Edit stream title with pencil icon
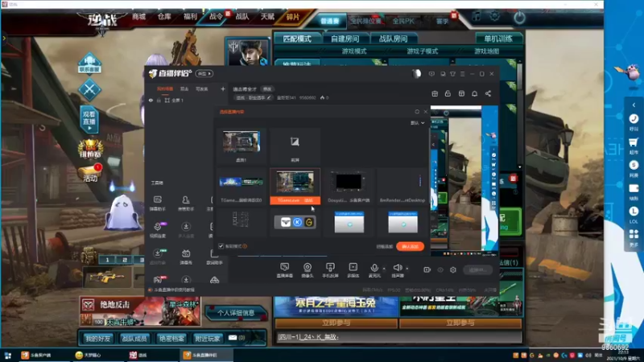 point(269,97)
